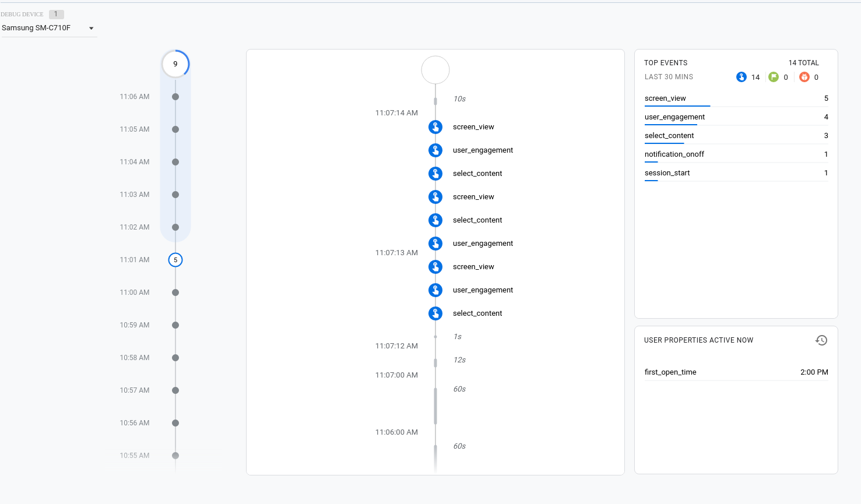This screenshot has width=861, height=504.
Task: Open notification_onoff in Top Events list
Action: [674, 154]
